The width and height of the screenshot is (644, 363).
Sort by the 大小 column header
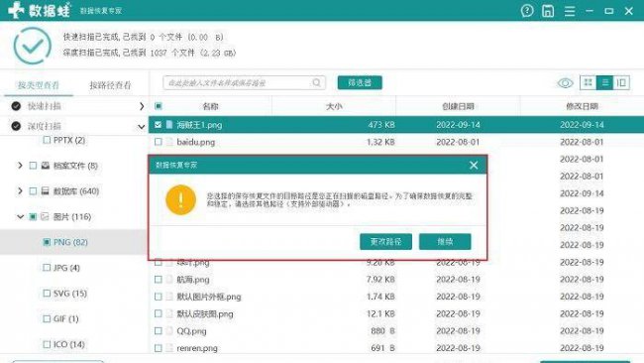point(334,106)
